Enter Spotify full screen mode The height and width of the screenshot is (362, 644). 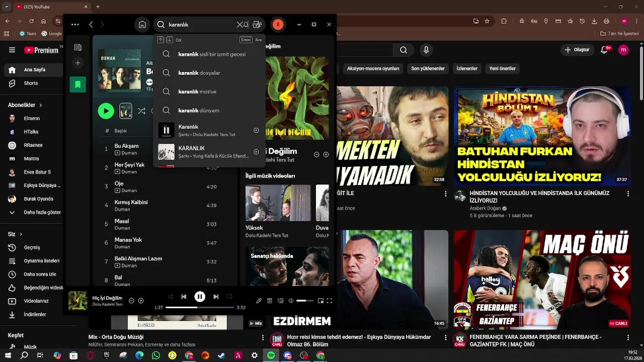coord(330,301)
